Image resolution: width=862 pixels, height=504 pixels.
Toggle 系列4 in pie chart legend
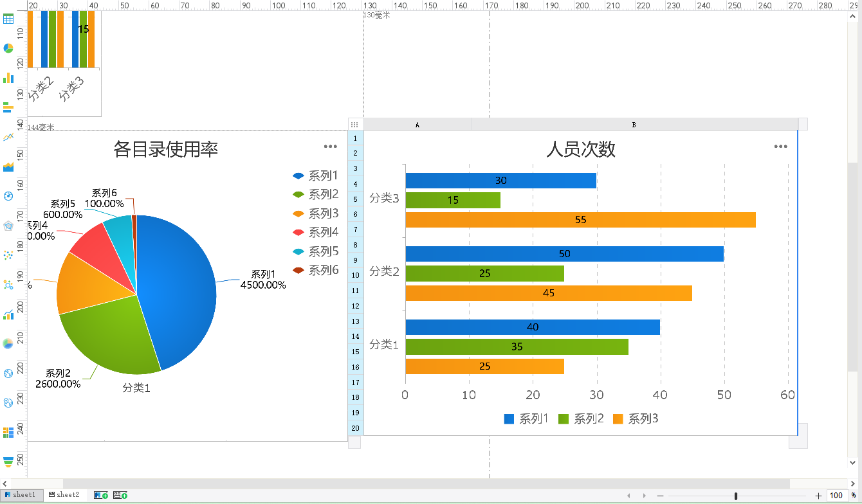315,232
